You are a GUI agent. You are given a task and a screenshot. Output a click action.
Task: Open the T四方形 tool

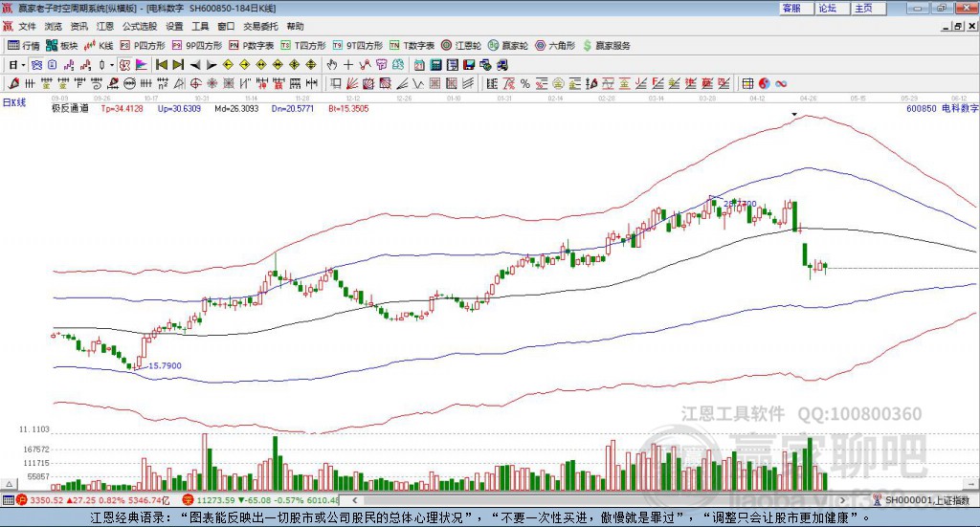click(x=303, y=46)
